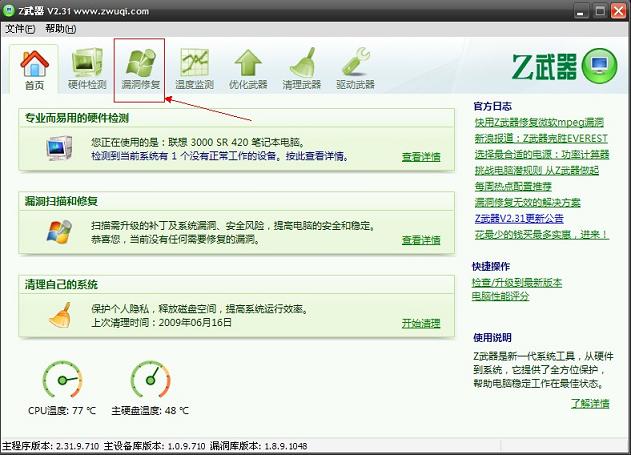Close the Z武器 window
Image resolution: width=631 pixels, height=455 pixels.
[619, 11]
